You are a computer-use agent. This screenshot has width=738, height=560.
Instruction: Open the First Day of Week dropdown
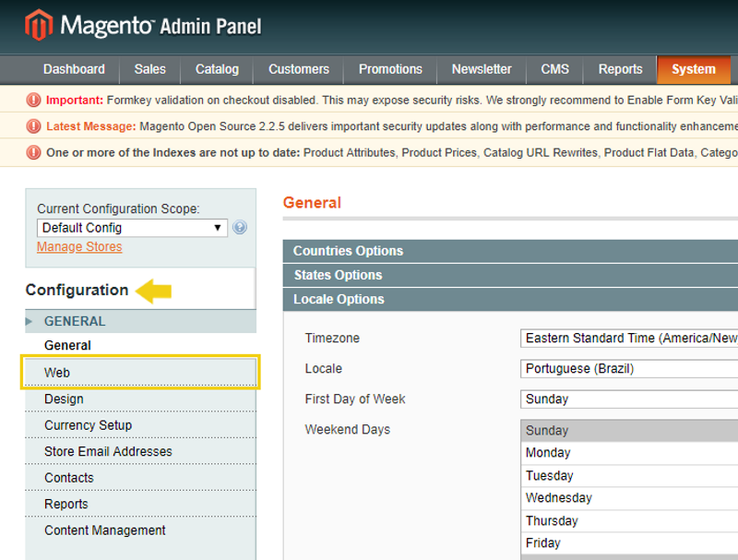tap(629, 399)
